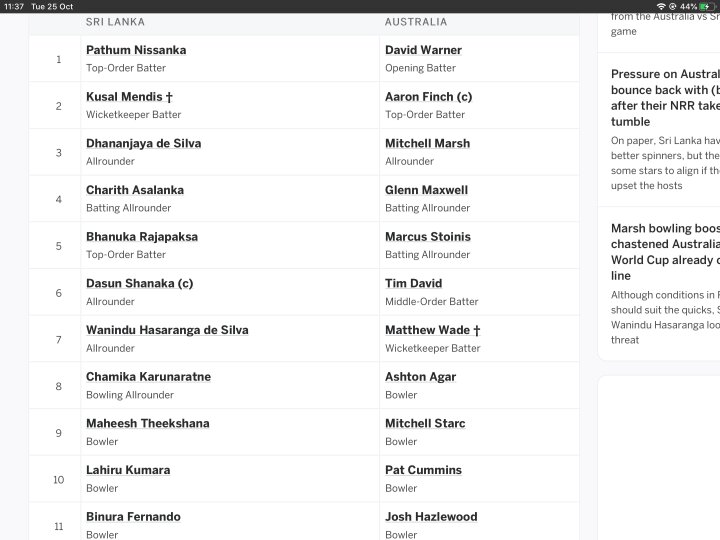Tap the orientation lock status icon
The width and height of the screenshot is (720, 540).
[673, 6]
